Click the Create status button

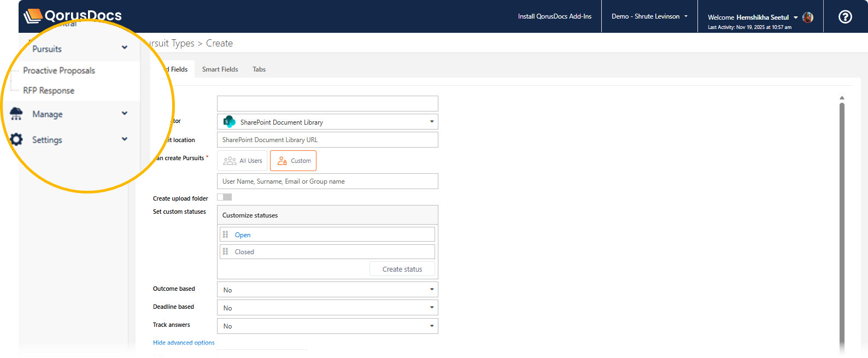[x=402, y=269]
